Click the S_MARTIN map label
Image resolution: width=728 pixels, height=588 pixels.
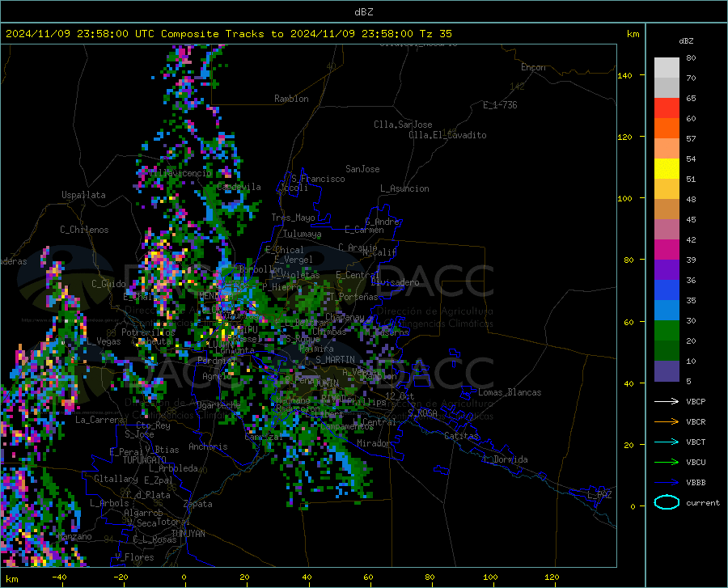335,360
